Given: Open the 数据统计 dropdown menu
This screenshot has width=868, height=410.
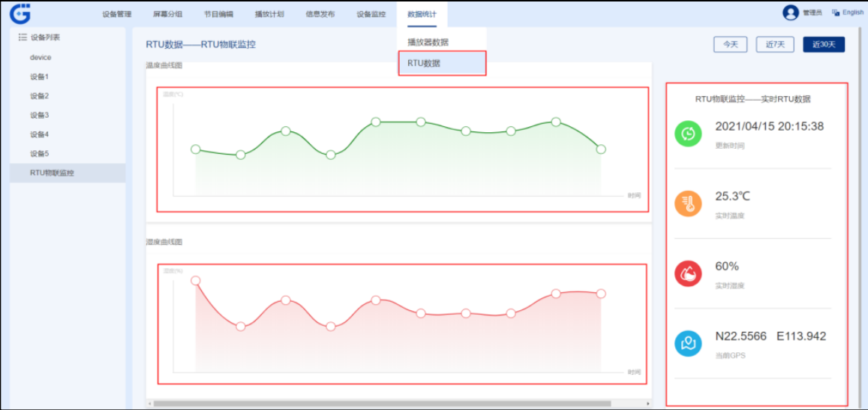Looking at the screenshot, I should (422, 14).
